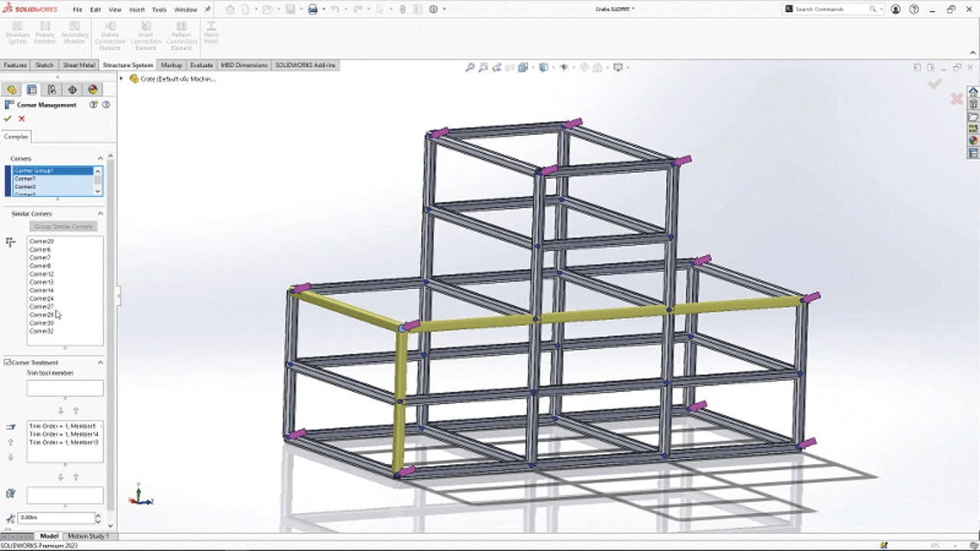Select the Secondary Member tool
The height and width of the screenshot is (551, 980).
pyautogui.click(x=75, y=34)
